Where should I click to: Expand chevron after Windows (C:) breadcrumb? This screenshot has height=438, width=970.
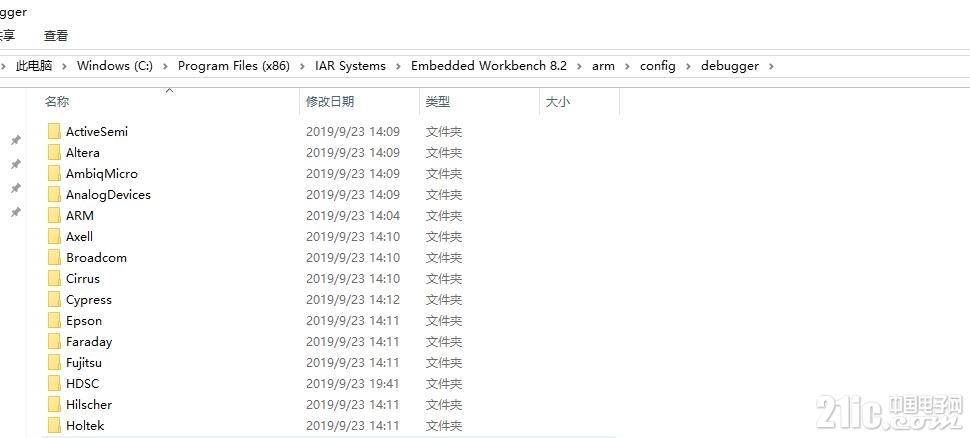(165, 66)
